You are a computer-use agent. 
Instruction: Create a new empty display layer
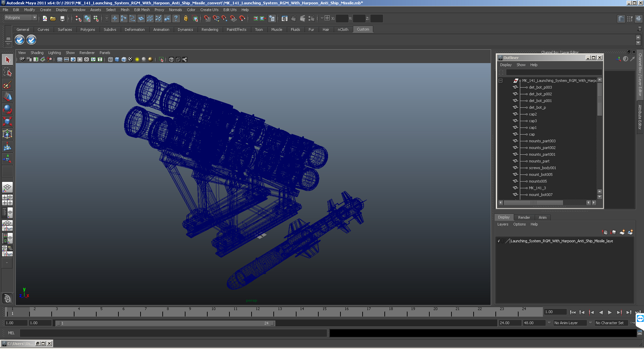click(x=622, y=232)
